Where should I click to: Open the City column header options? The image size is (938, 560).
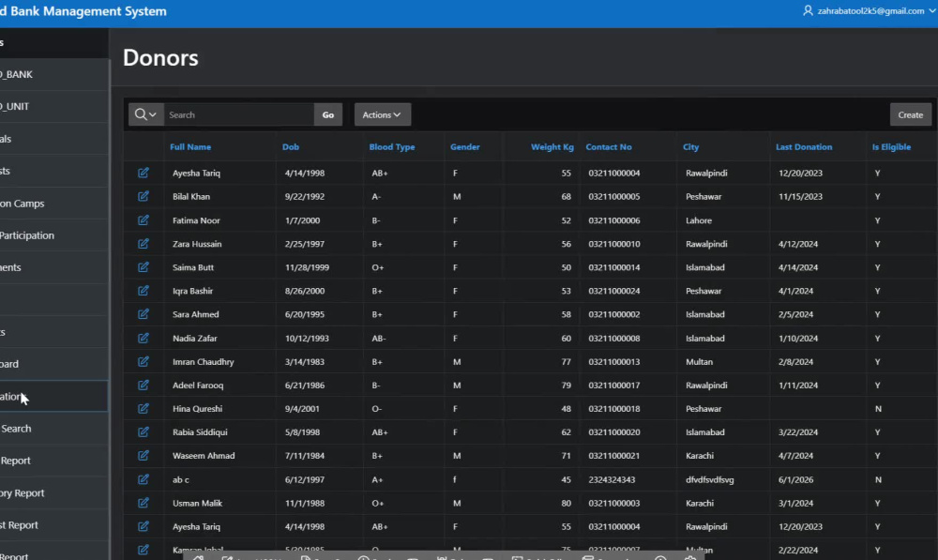click(691, 146)
